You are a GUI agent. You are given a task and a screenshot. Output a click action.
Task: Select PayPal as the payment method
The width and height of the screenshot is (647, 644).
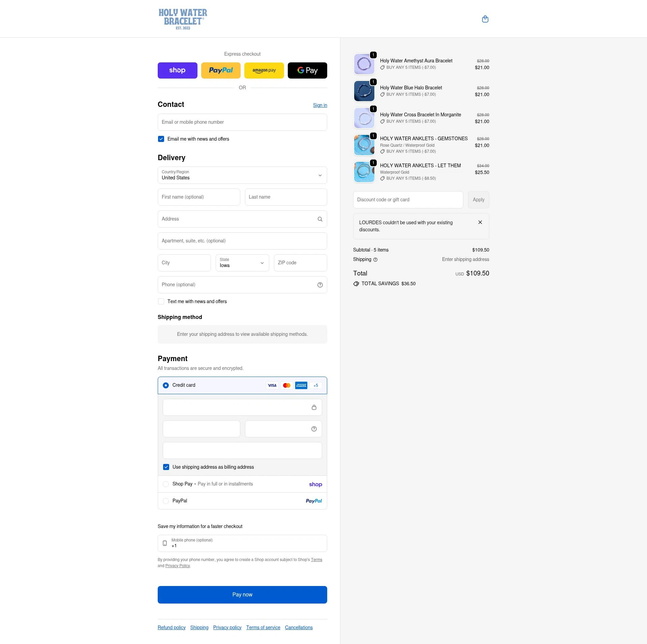(x=166, y=501)
